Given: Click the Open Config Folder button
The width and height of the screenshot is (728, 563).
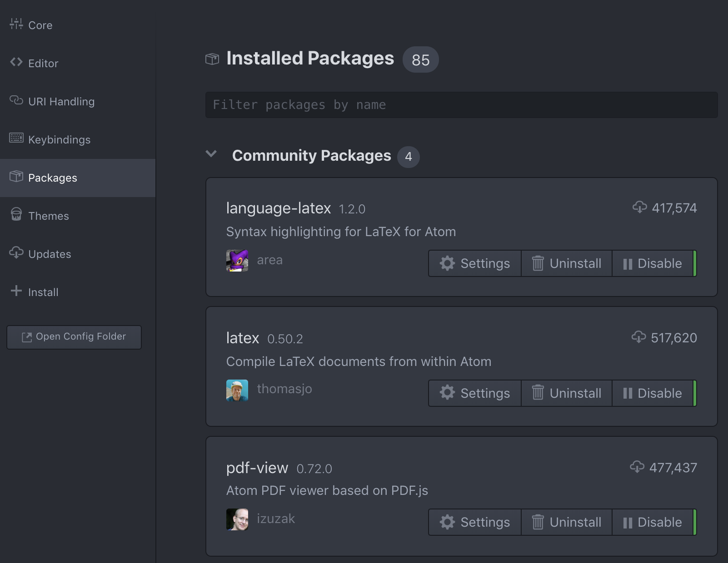Looking at the screenshot, I should (74, 337).
